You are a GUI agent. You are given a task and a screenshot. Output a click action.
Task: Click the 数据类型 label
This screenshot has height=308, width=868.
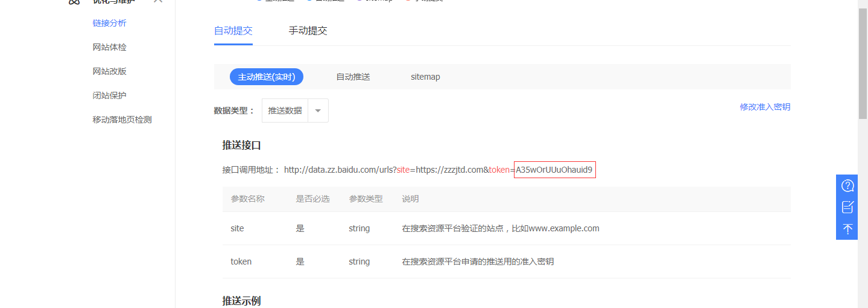[x=235, y=111]
